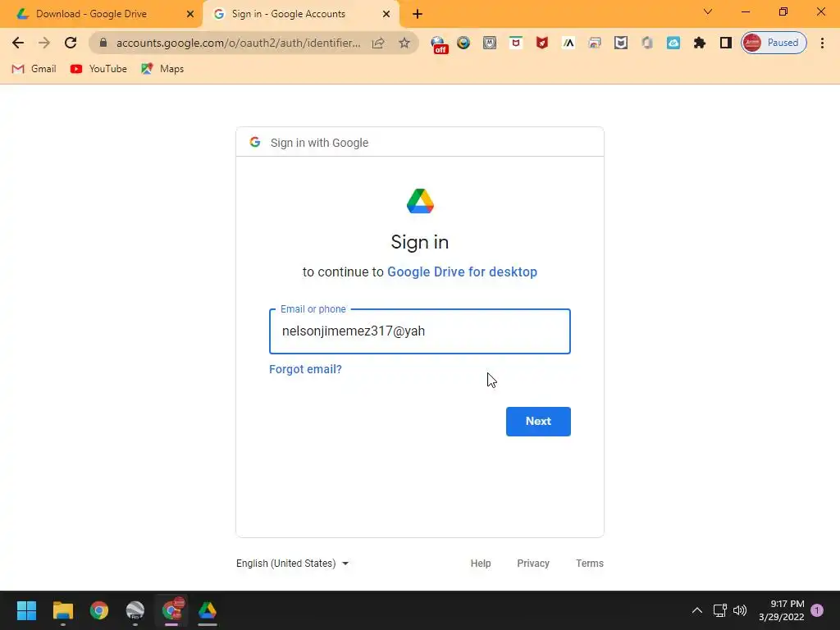Click the lock icon in address bar
This screenshot has height=630, width=840.
(x=103, y=43)
